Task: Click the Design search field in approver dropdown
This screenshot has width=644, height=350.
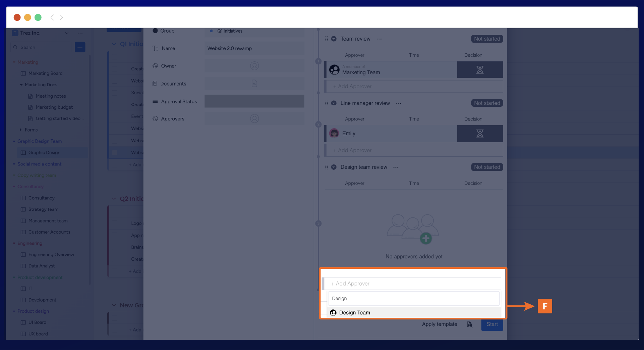Action: (x=414, y=298)
